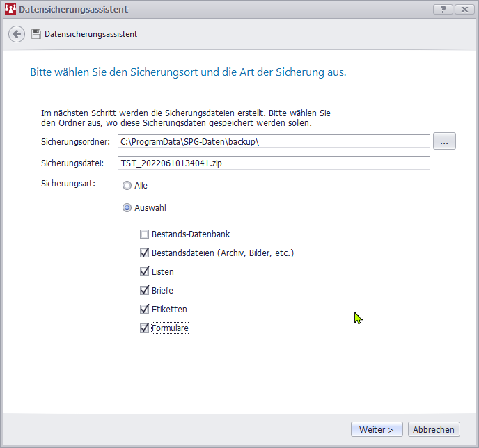The height and width of the screenshot is (448, 479).
Task: Click the floppy disk icon beside Datensicherungsassistent
Action: point(36,34)
